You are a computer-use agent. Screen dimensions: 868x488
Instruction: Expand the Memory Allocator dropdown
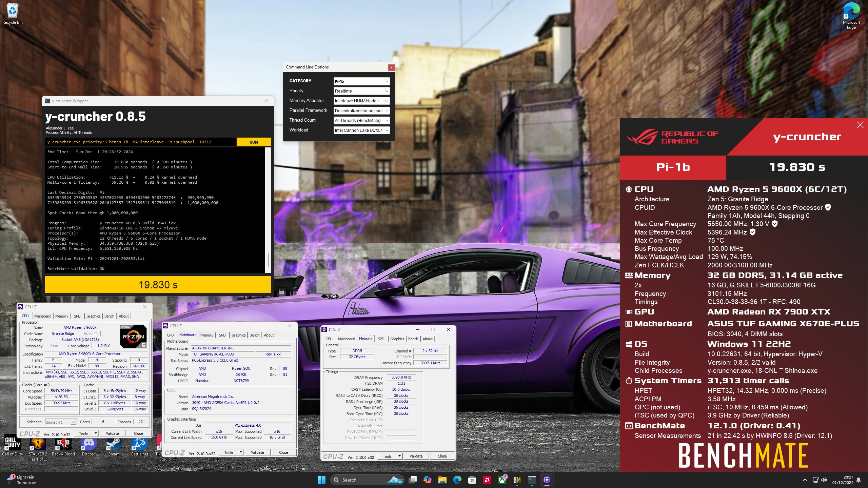coord(361,101)
